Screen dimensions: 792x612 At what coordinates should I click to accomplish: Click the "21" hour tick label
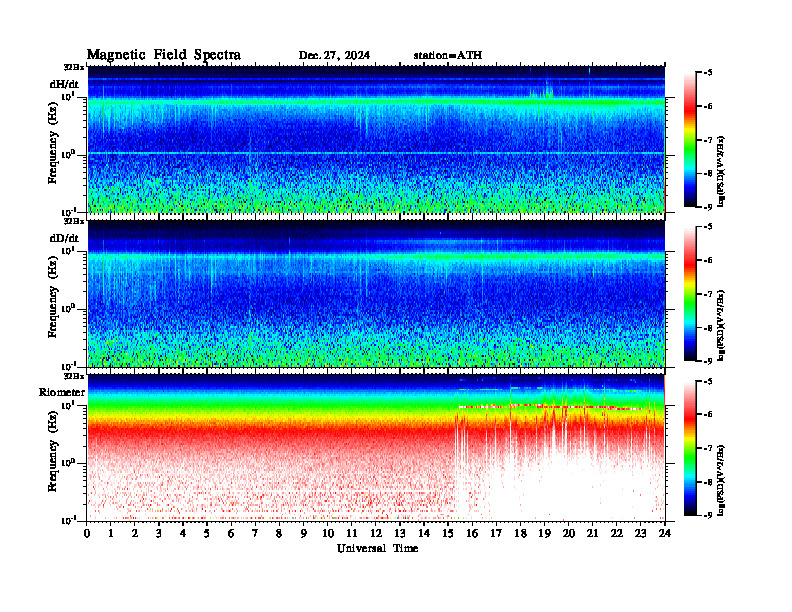tap(592, 533)
